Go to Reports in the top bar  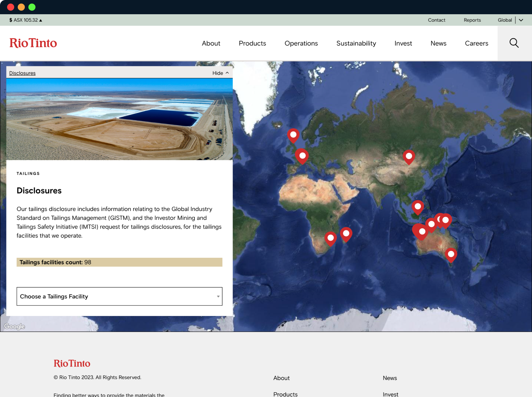[472, 20]
